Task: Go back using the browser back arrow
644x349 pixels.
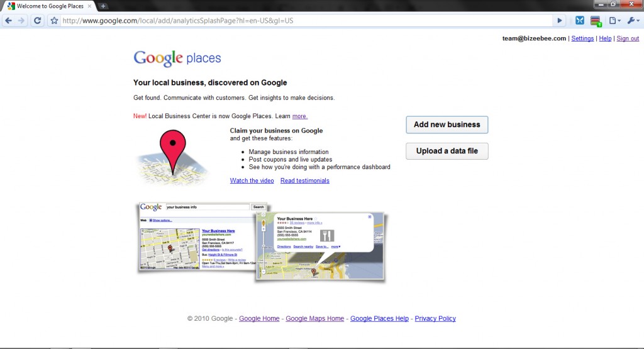Action: point(9,21)
